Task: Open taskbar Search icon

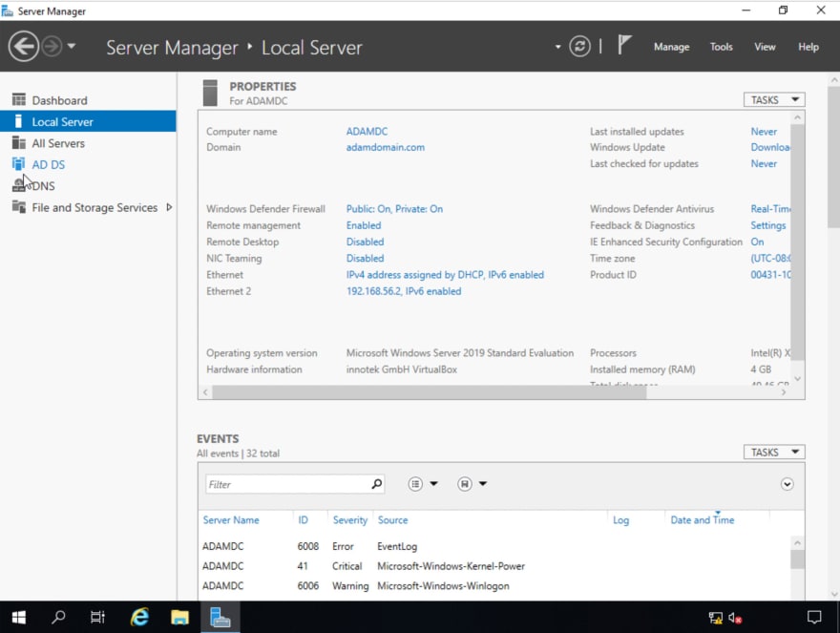Action: (58, 618)
